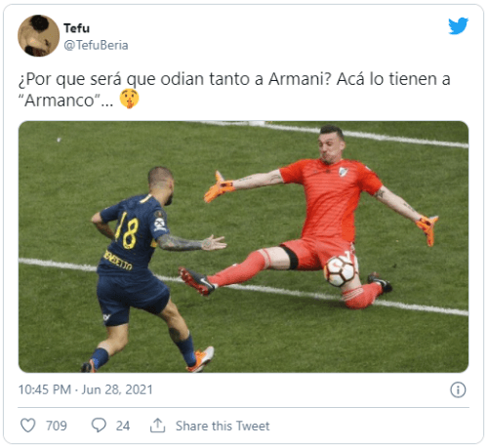Screen dimensions: 488x448
Task: Like the tweet with heart icon
Action: [28, 426]
